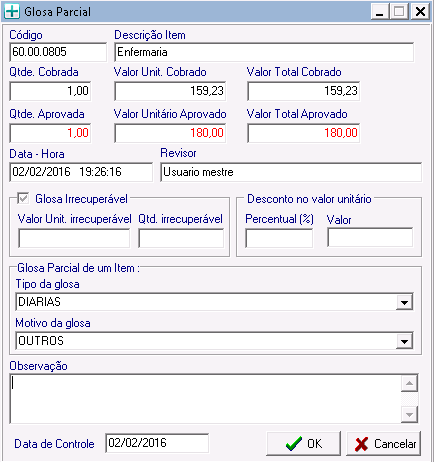This screenshot has height=462, width=434.
Task: Click the Cancelar button
Action: 384,444
